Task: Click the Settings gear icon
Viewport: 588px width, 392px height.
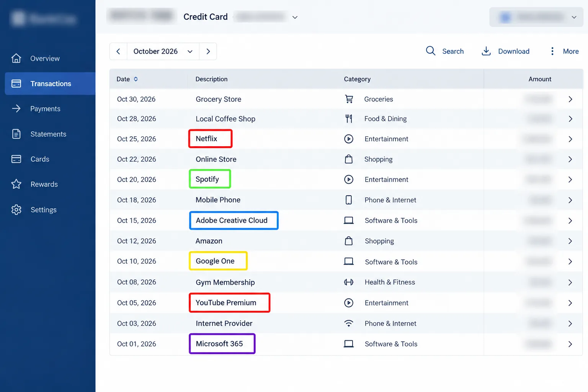Action: (16, 210)
